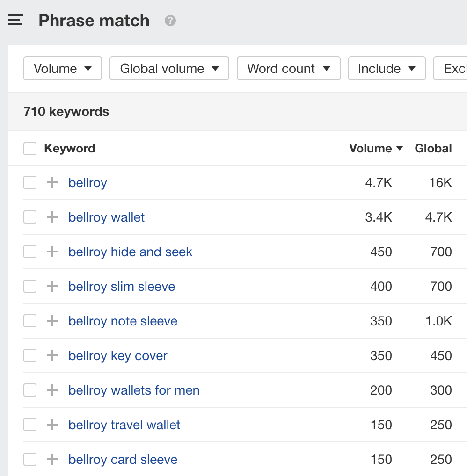Expand the Global volume filter dropdown
This screenshot has width=467, height=476.
tap(169, 69)
